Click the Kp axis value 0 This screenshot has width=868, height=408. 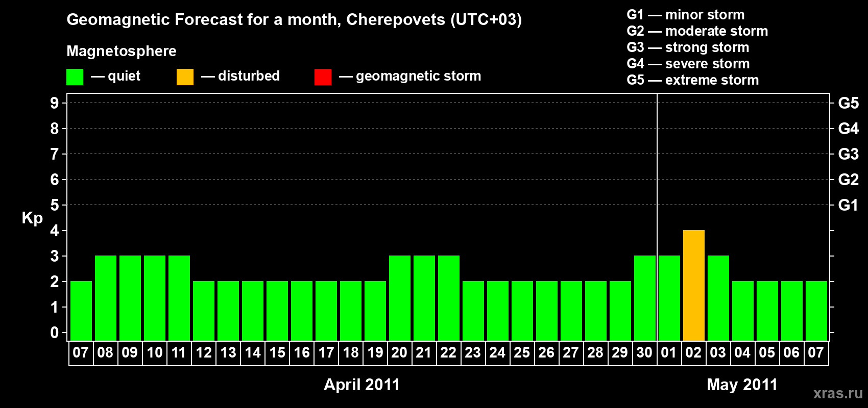tap(55, 333)
